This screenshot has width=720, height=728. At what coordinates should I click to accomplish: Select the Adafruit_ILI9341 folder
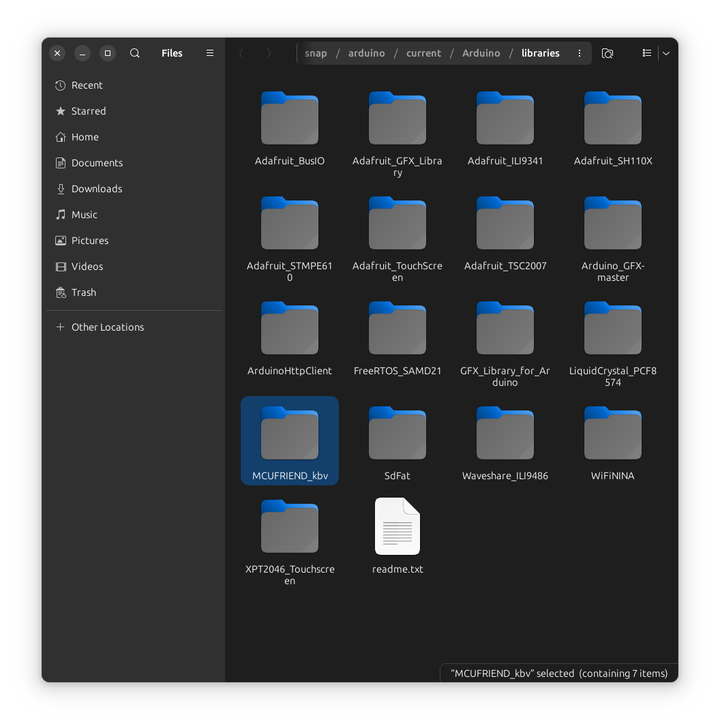[505, 129]
